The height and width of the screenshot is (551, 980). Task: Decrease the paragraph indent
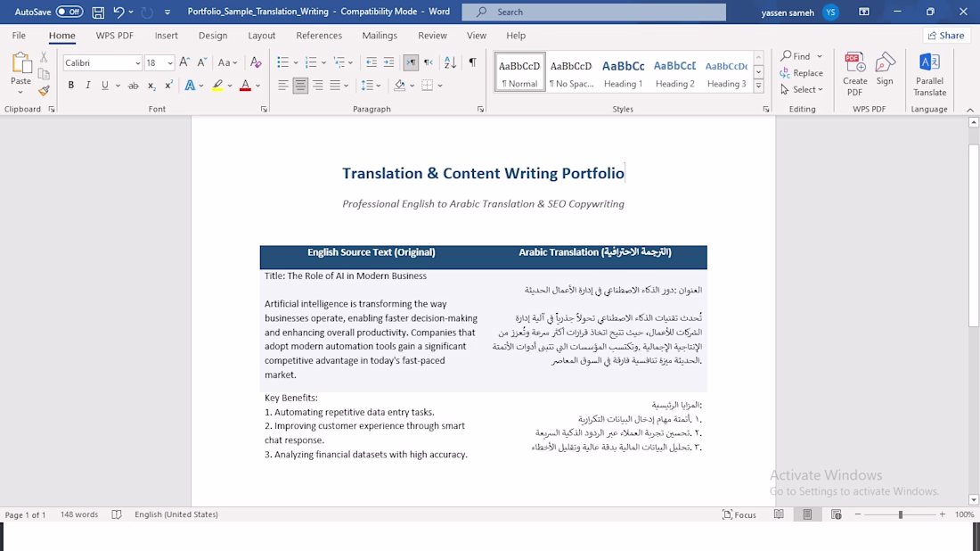click(372, 62)
